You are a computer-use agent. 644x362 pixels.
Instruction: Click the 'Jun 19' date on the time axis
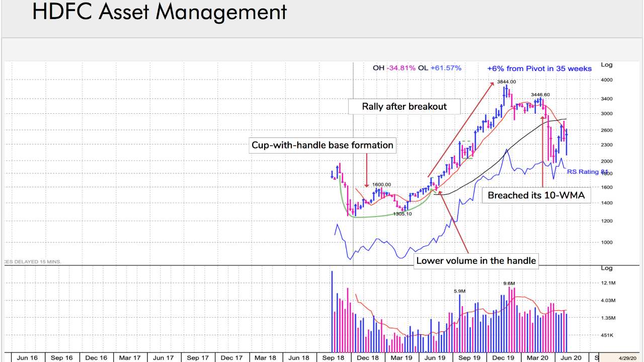point(435,358)
